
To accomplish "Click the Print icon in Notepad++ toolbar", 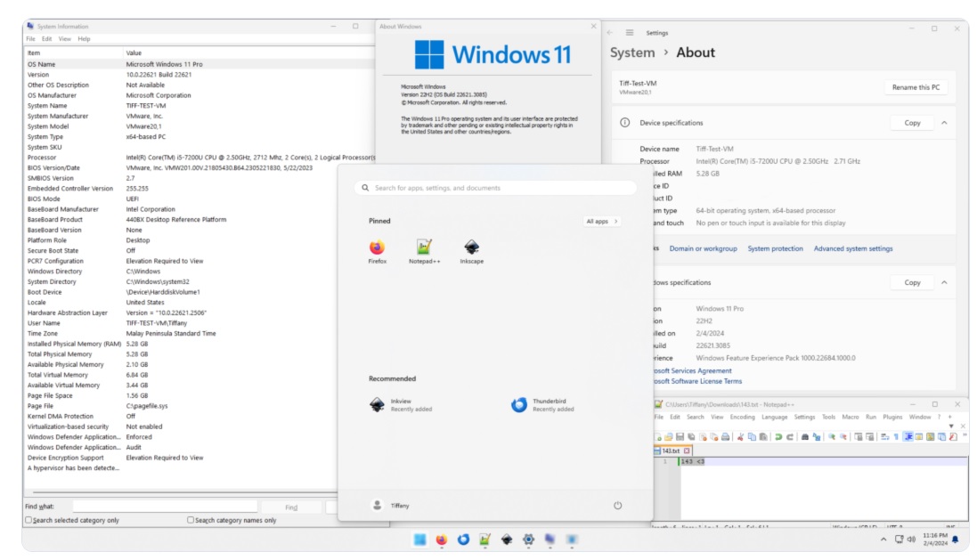I will [x=725, y=437].
